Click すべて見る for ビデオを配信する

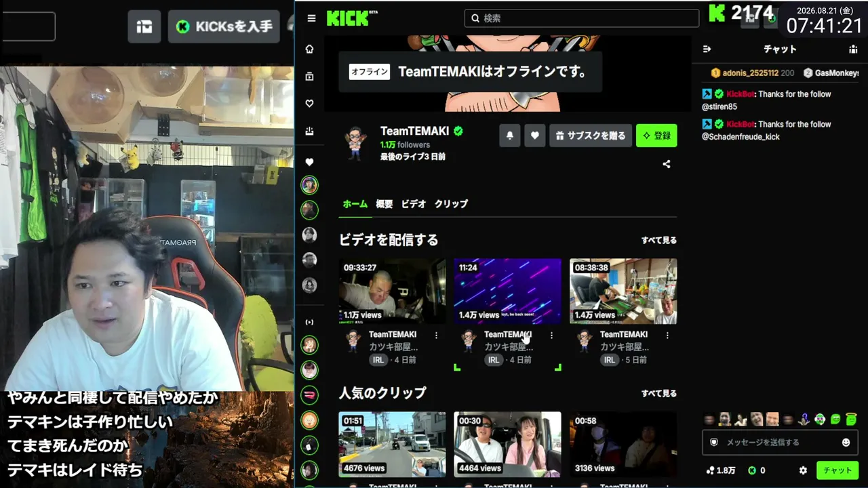659,240
